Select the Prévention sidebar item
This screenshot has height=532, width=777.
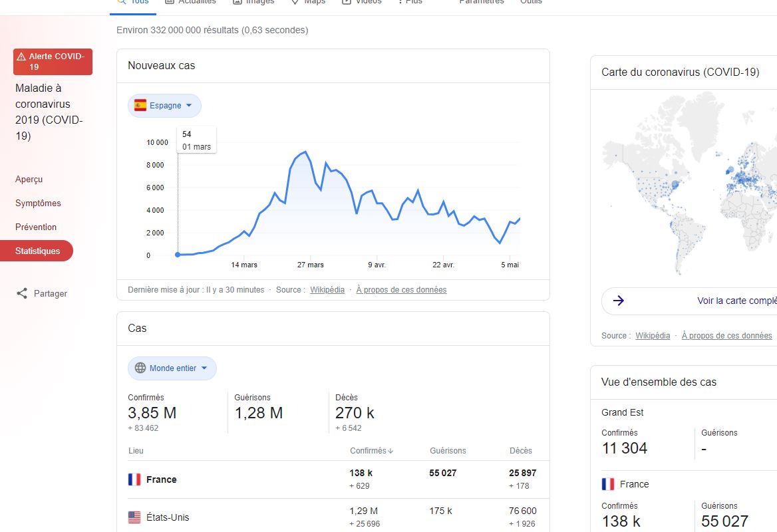point(36,227)
